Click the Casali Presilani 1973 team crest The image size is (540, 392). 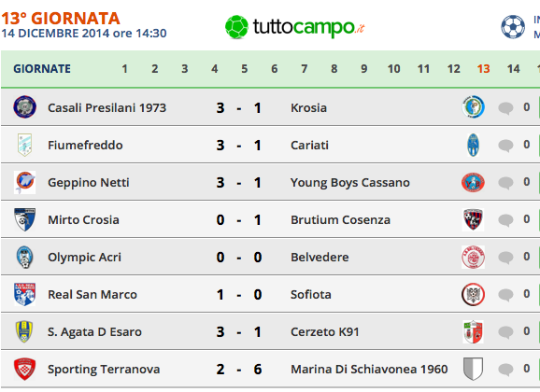coord(25,107)
